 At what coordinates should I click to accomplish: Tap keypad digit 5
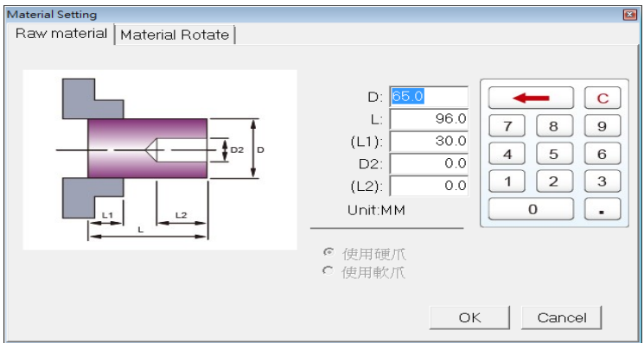tap(554, 154)
